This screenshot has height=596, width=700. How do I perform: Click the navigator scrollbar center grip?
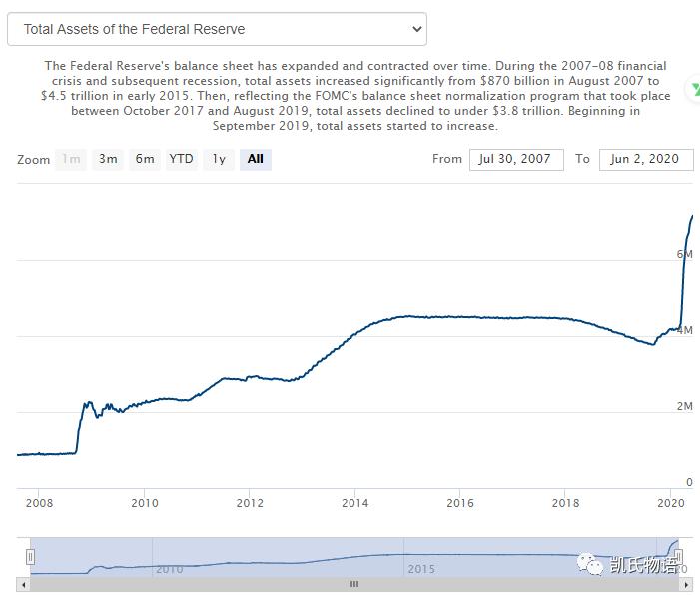click(x=354, y=584)
